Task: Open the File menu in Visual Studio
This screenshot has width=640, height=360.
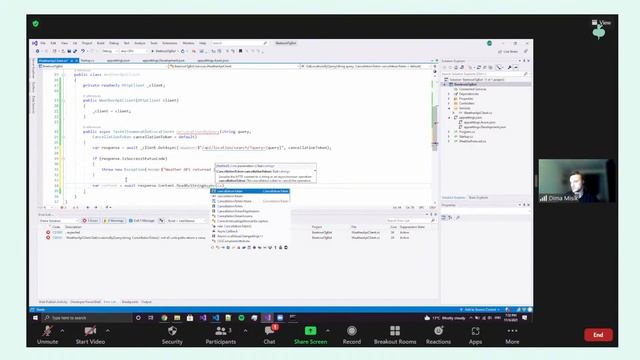Action: (43, 43)
